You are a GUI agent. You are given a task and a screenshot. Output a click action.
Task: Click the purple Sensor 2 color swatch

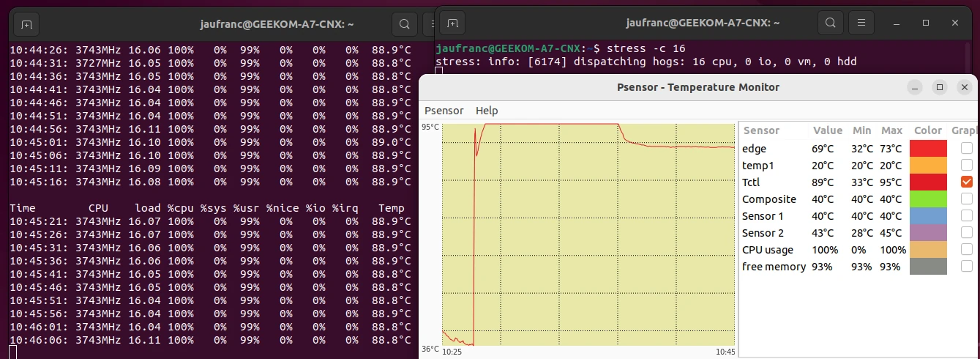[928, 232]
